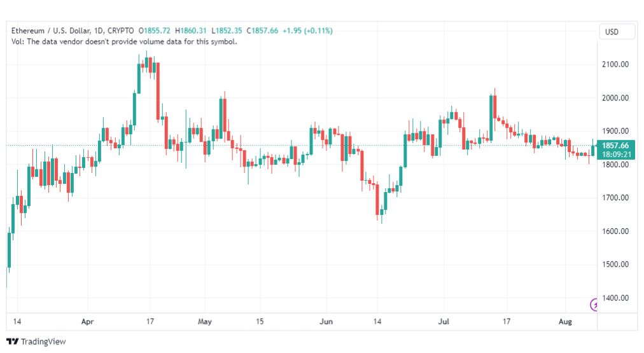Click the 2000.00 price axis label
The image size is (644, 353).
615,98
